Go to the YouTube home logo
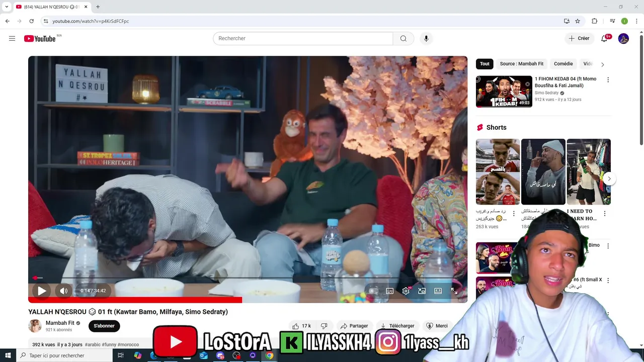This screenshot has width=644, height=362. pos(40,39)
